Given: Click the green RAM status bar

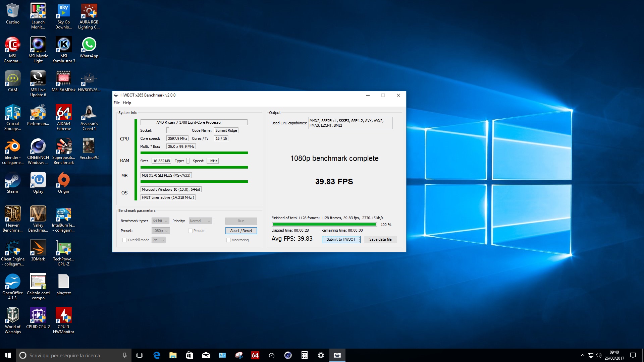Looking at the screenshot, I should point(194,167).
